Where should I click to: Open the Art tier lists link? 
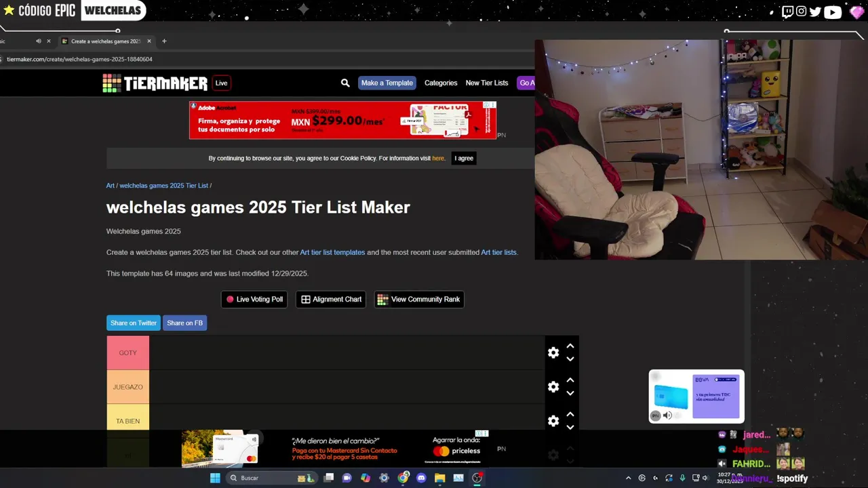tap(498, 252)
